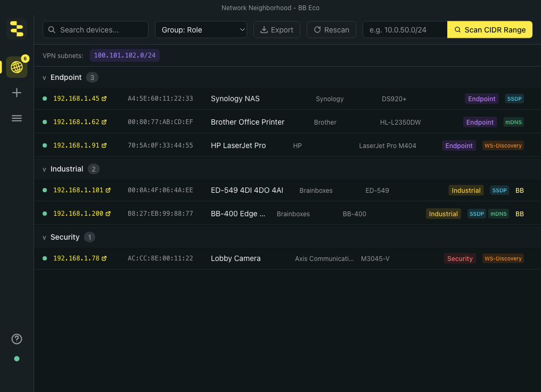Click the SSDP tag on Synology NAS row
The height and width of the screenshot is (392, 541).
tap(514, 99)
